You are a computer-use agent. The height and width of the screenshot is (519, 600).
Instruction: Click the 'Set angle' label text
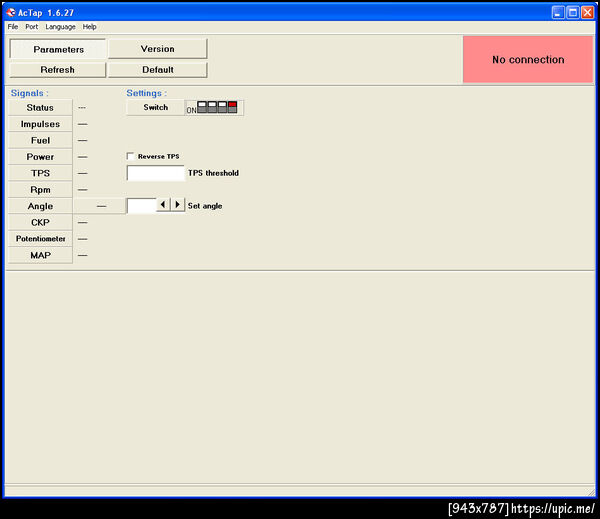[x=205, y=206]
